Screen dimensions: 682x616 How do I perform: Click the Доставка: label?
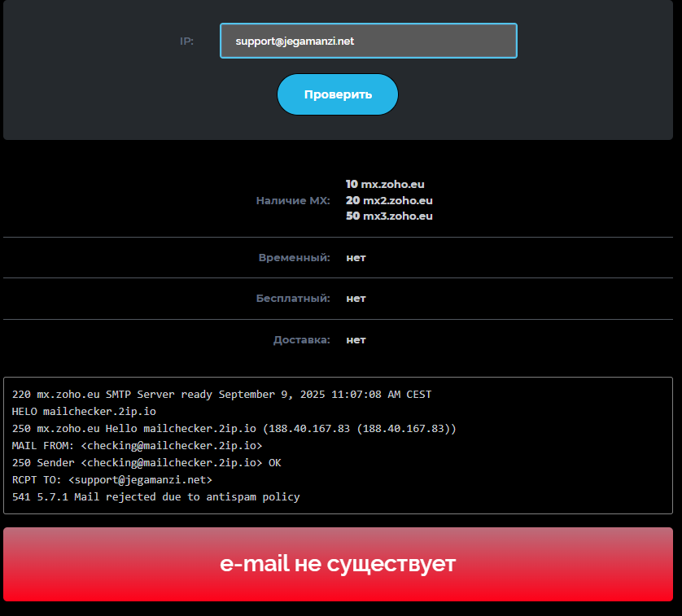[301, 339]
